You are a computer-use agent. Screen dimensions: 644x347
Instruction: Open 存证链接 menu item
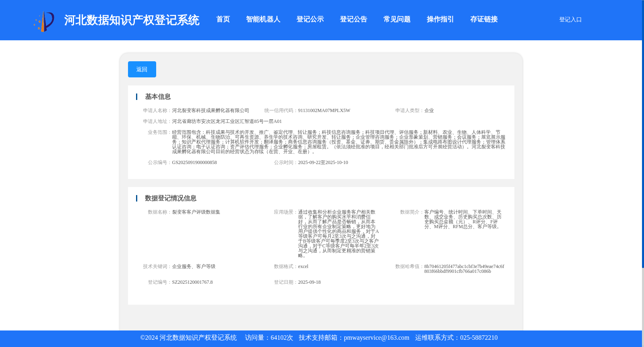484,19
